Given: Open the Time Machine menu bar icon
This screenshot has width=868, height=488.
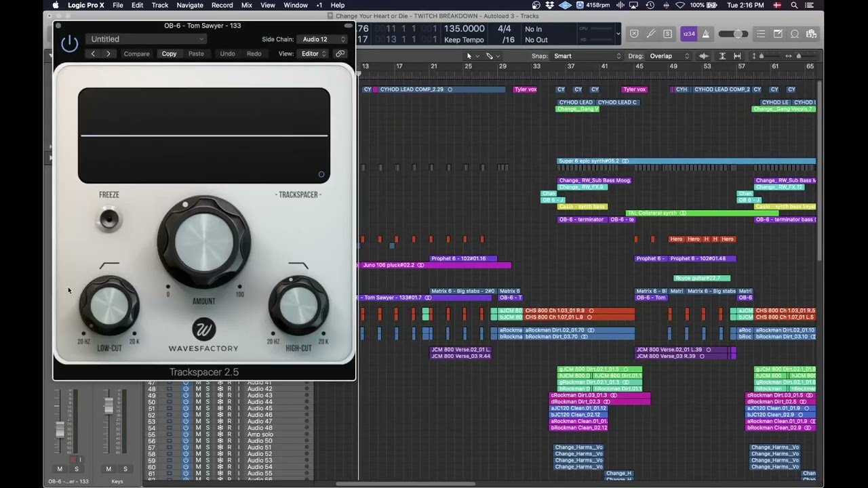Looking at the screenshot, I should (x=650, y=5).
